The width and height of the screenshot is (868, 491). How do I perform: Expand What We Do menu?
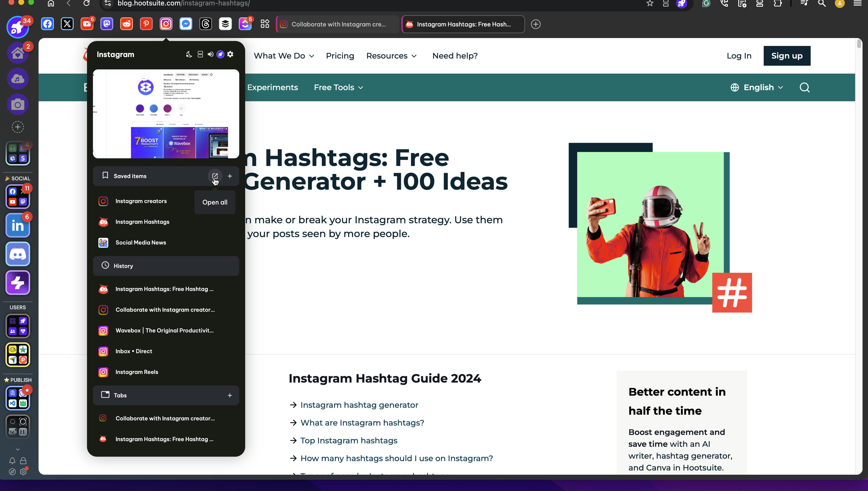click(284, 56)
